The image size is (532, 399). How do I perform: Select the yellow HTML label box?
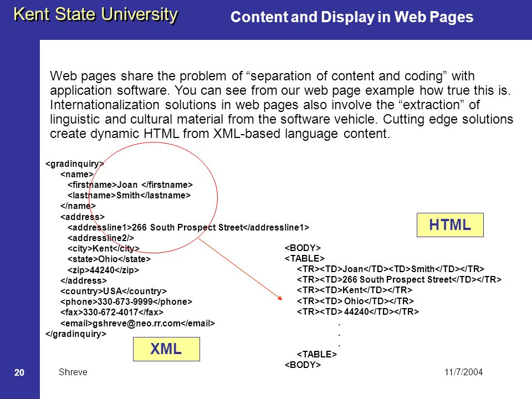pyautogui.click(x=450, y=225)
